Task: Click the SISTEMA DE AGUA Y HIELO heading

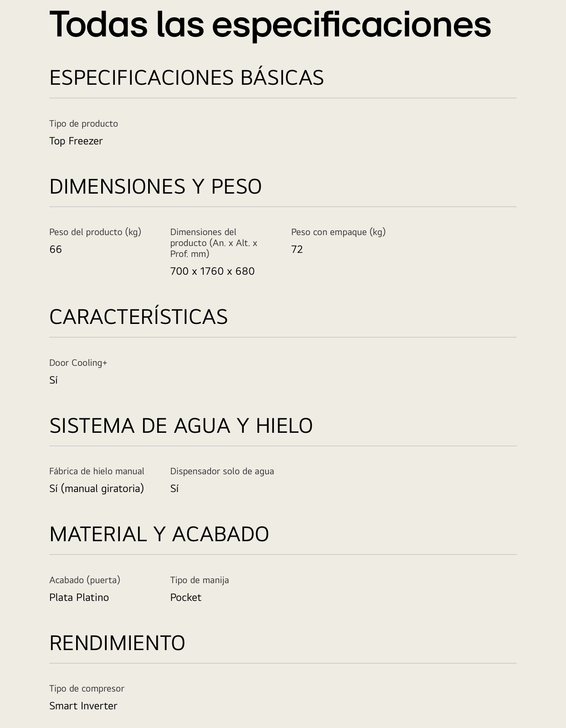Action: 181,426
